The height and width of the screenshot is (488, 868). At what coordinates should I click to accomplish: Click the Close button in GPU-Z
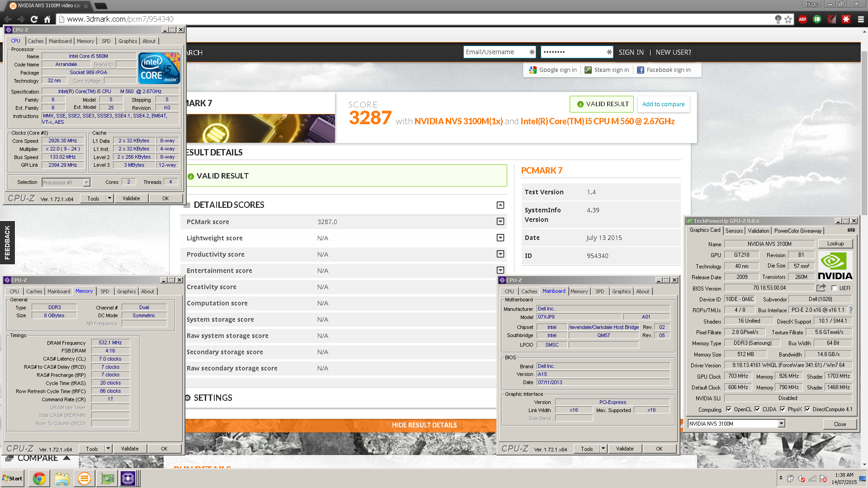(840, 424)
